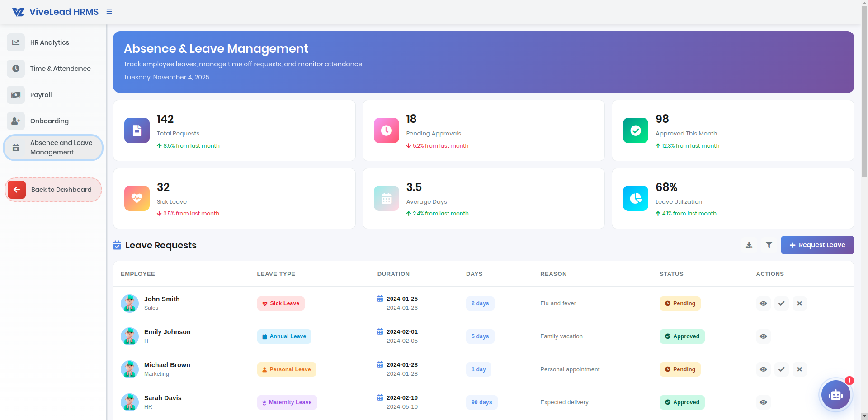Click the Request Leave button
The height and width of the screenshot is (420, 868).
(817, 245)
